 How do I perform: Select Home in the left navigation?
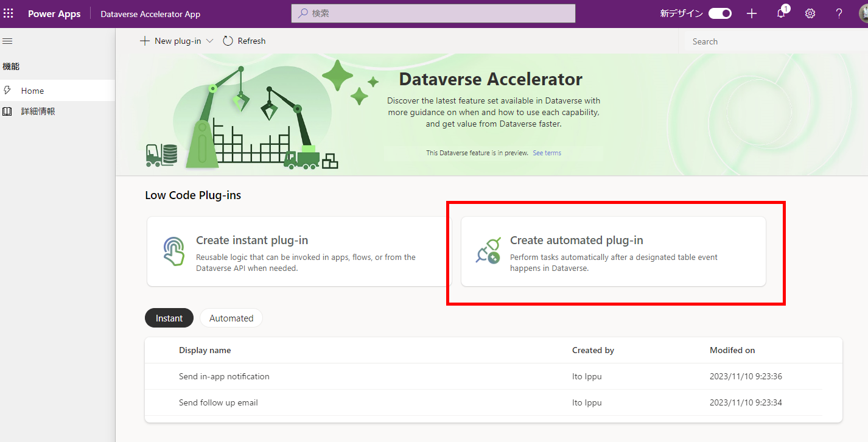click(32, 90)
